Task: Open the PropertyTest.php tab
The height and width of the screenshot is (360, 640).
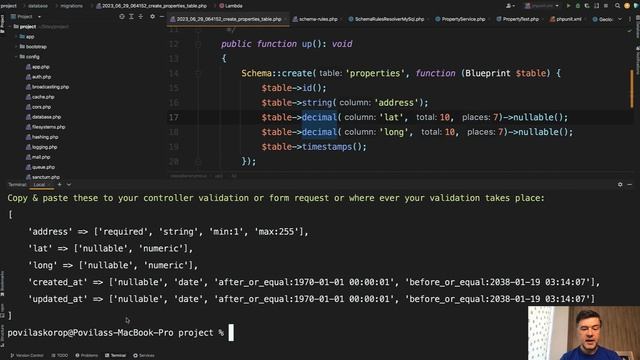Action: 518,19
